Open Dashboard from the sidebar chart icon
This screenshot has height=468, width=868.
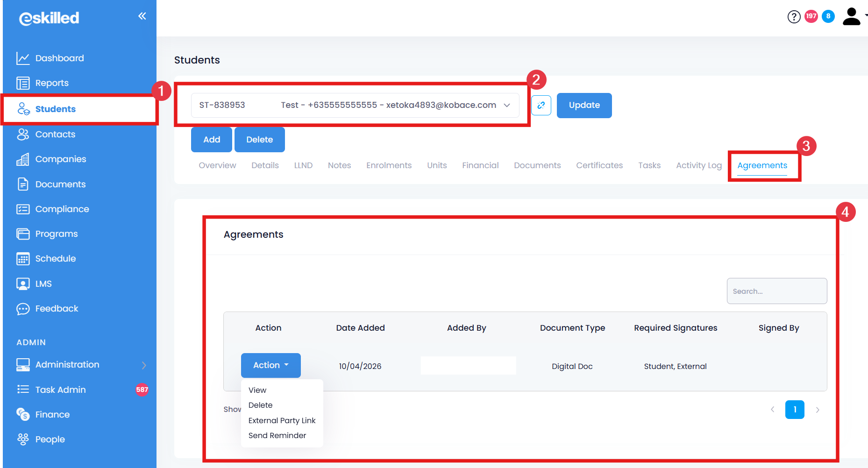point(23,58)
